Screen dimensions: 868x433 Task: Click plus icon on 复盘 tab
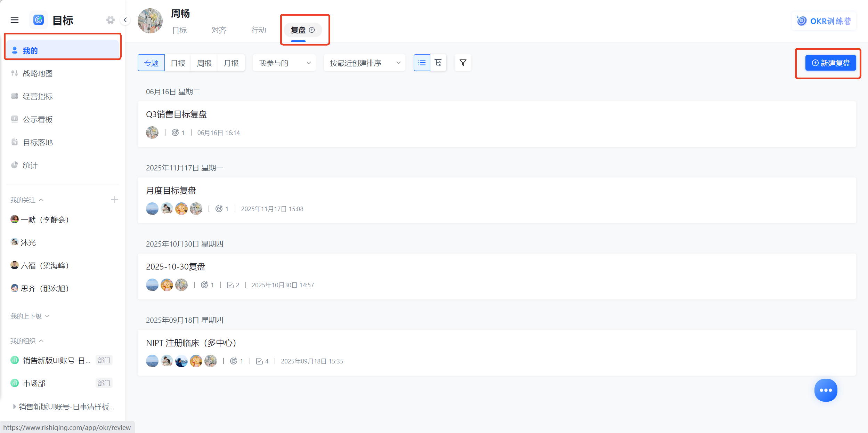point(312,30)
